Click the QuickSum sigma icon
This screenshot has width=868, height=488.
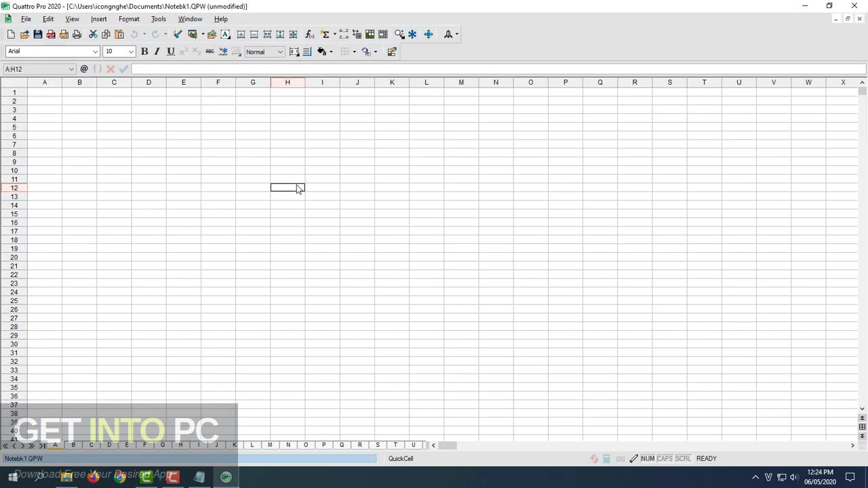click(x=325, y=35)
